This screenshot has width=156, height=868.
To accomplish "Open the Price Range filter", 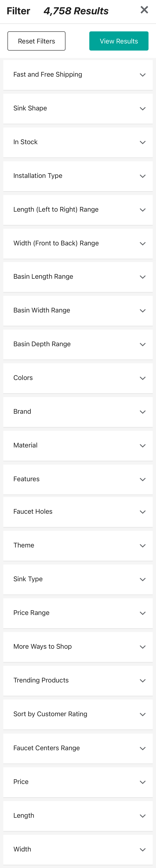I will [78, 613].
